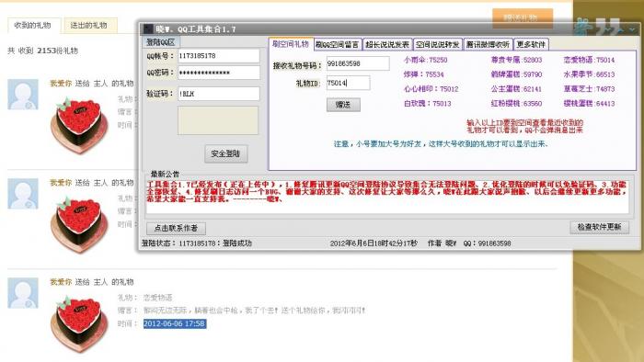Click the blue 注意 note about adding friends

[x=441, y=144]
